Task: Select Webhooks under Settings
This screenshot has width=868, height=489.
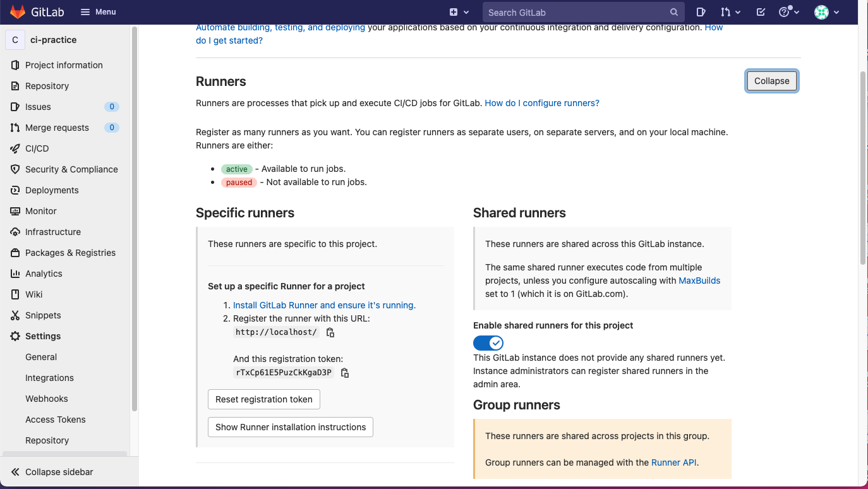Action: (46, 398)
